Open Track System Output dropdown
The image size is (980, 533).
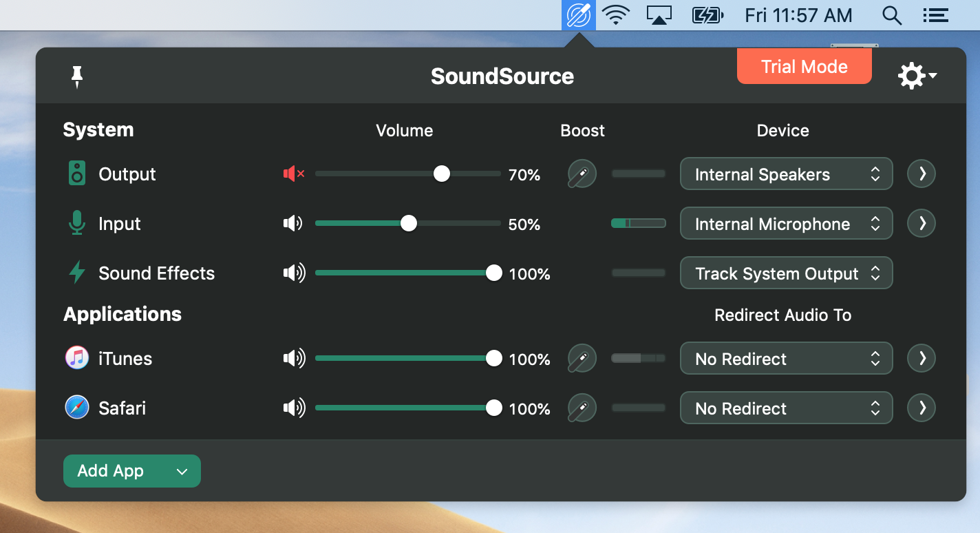[x=787, y=273]
